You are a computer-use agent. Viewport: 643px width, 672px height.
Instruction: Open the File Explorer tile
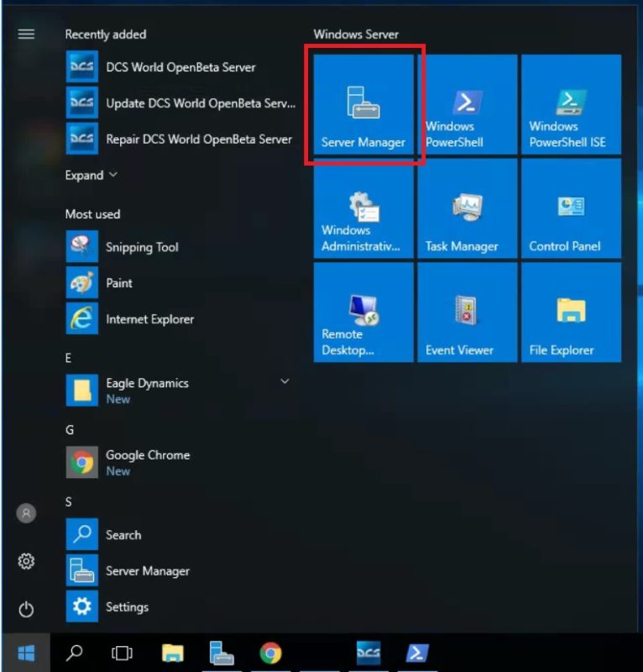point(571,312)
